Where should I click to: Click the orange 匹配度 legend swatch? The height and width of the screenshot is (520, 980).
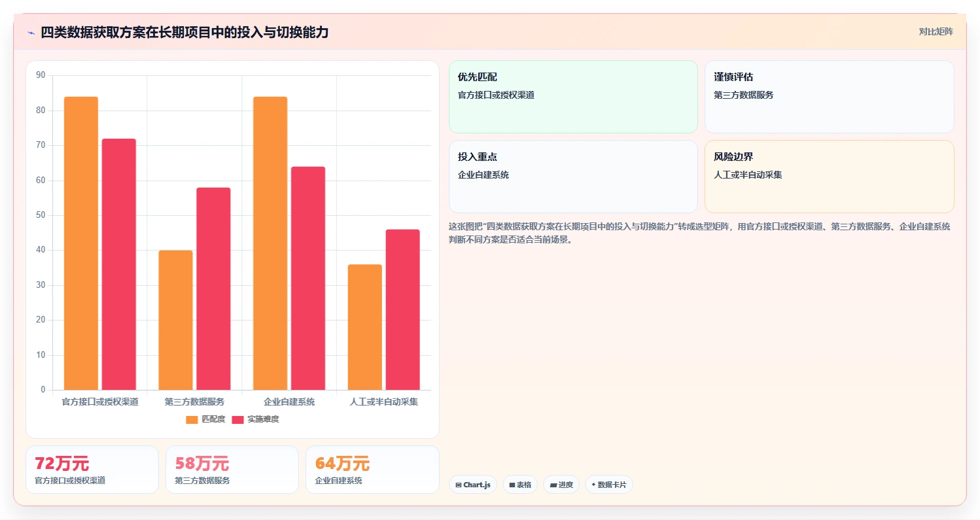tap(192, 419)
